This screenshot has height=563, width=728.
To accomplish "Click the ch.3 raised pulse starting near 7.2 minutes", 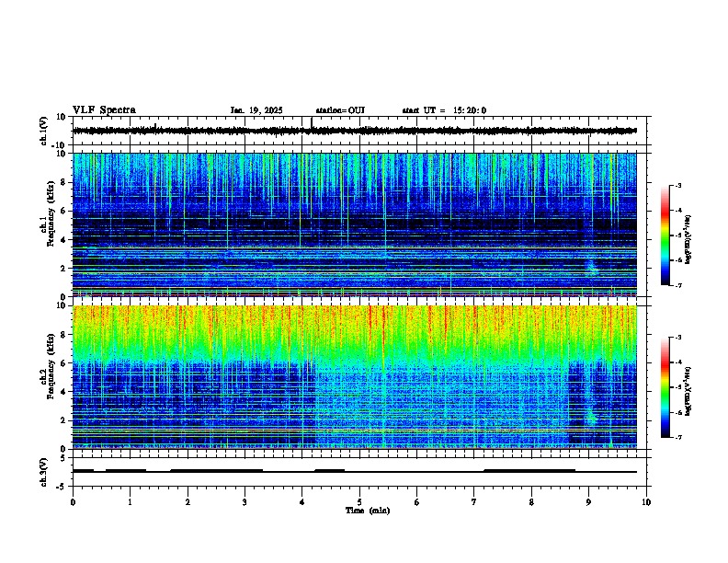I will click(529, 471).
